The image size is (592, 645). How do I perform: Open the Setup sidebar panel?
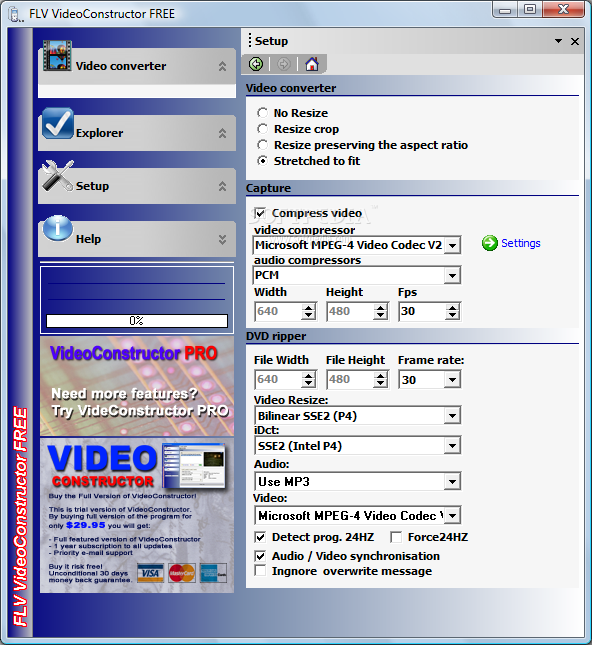[137, 186]
